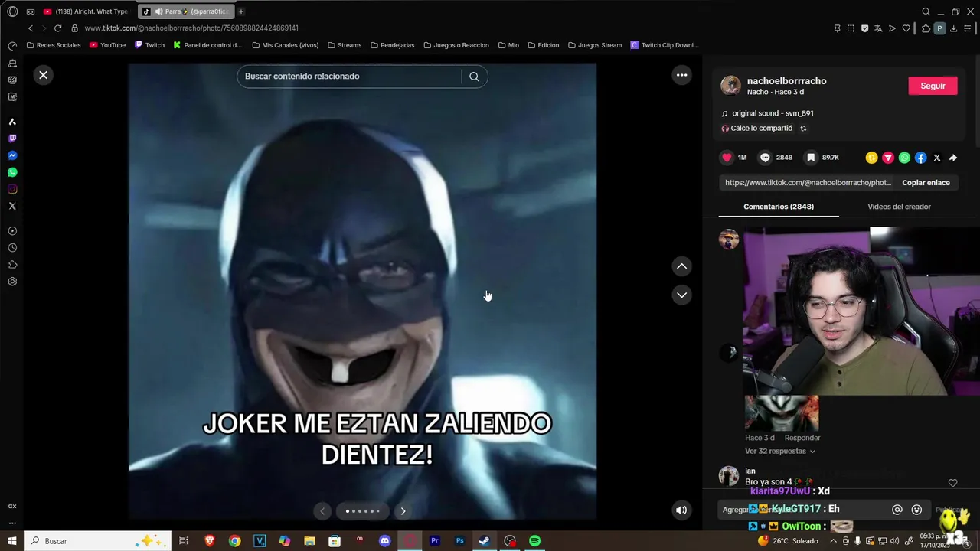Go back in browser history

click(x=31, y=28)
